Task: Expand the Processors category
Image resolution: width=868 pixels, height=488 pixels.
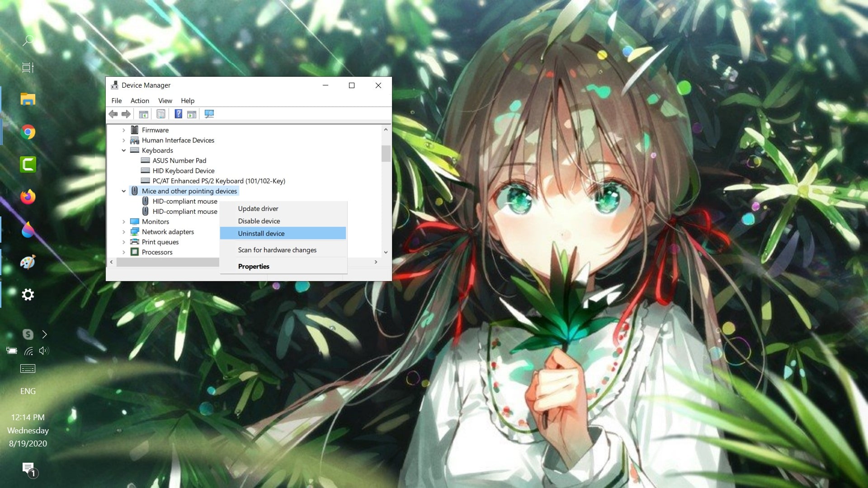Action: click(123, 252)
